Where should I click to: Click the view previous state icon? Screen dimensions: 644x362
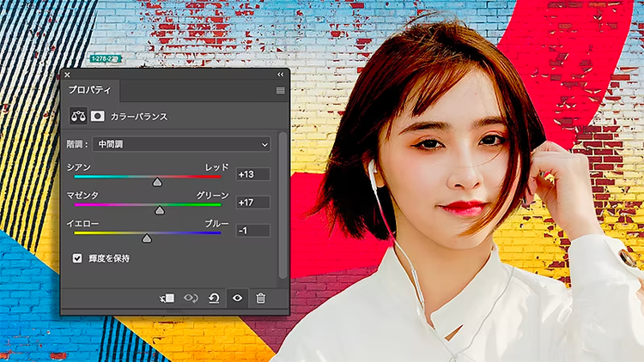tap(191, 298)
